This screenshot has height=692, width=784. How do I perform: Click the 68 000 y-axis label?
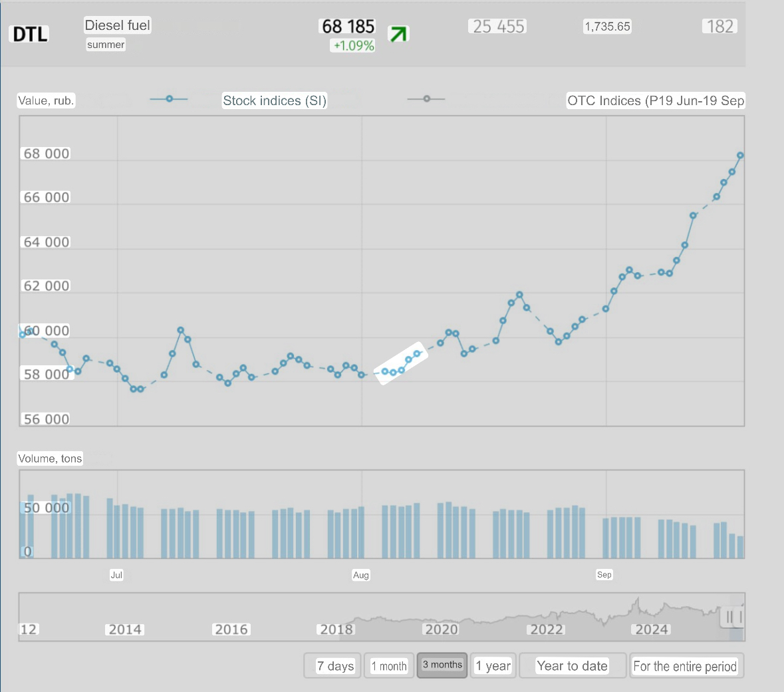(46, 154)
